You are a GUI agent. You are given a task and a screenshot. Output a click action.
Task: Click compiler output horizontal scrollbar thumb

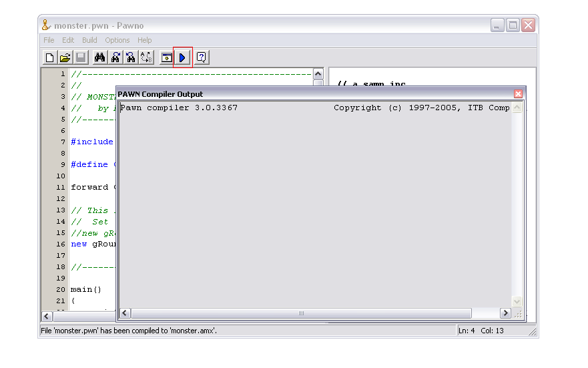pyautogui.click(x=301, y=313)
